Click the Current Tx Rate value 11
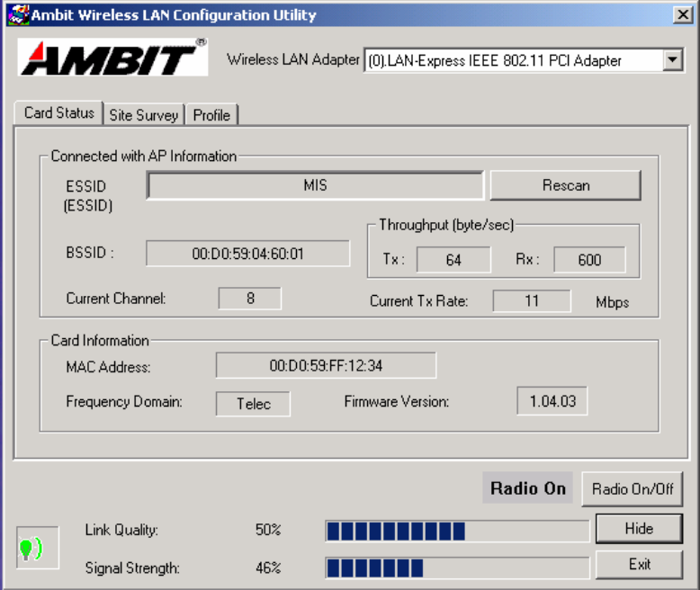The height and width of the screenshot is (590, 700). (x=531, y=300)
